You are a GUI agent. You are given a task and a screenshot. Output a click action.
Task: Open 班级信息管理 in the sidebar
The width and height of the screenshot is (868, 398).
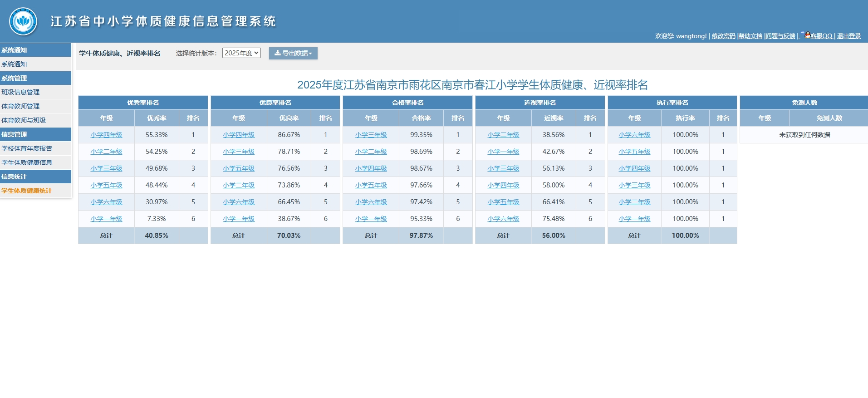tap(20, 92)
